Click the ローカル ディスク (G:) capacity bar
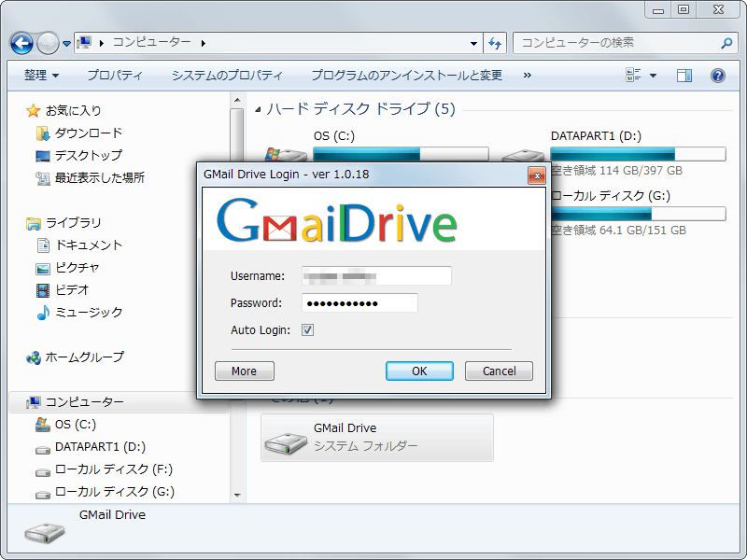This screenshot has height=560, width=747. 638,214
